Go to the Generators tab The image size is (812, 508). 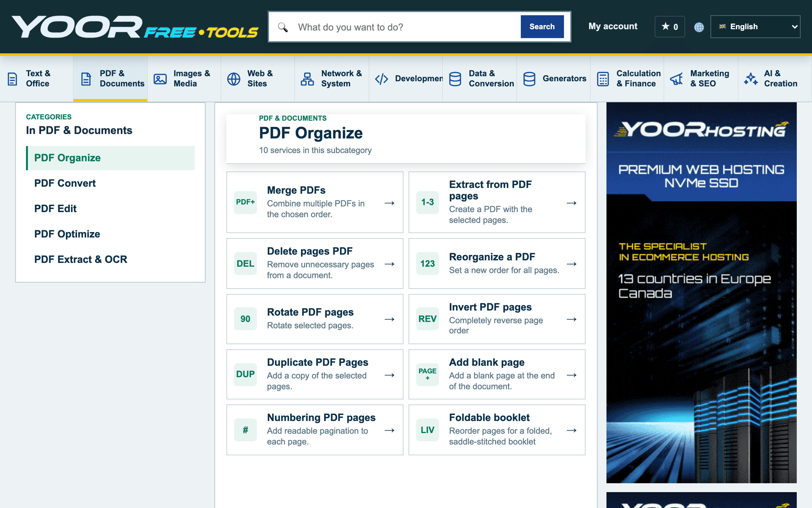tap(553, 79)
